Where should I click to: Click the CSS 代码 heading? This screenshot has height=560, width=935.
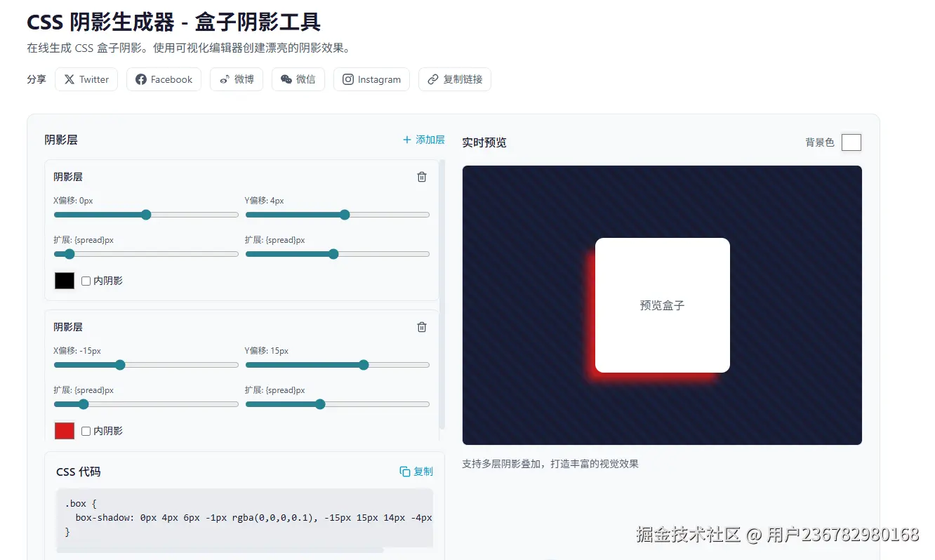tap(79, 472)
